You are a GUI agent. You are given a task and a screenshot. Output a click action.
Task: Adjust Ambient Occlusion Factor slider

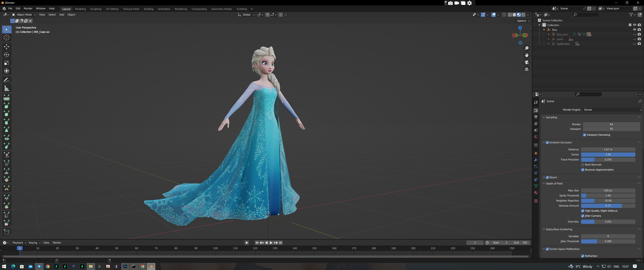coord(608,154)
